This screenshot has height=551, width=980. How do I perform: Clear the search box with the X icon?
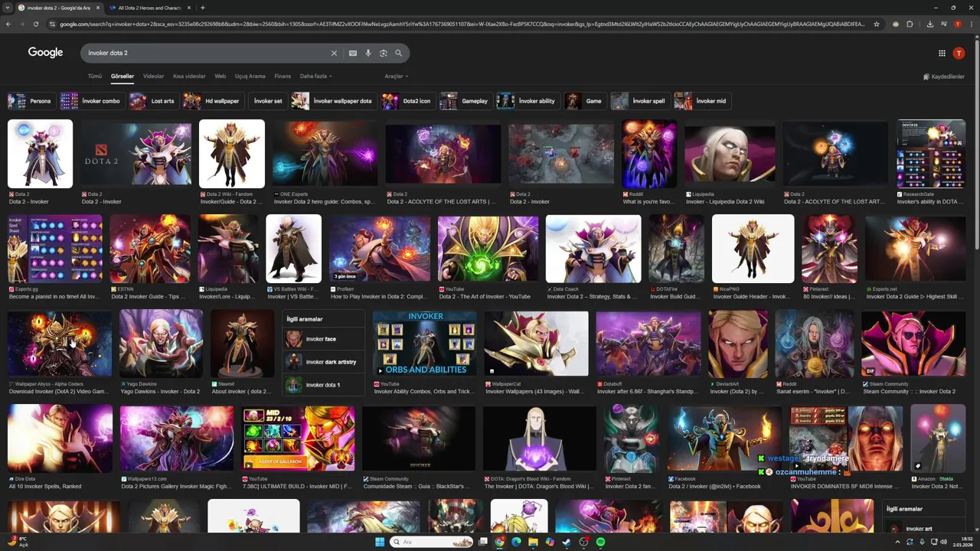[x=334, y=53]
